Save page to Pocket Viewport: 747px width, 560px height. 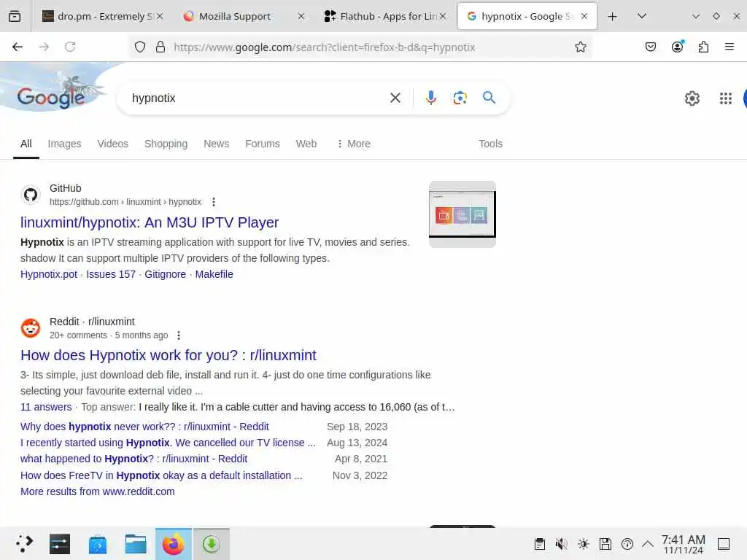click(x=651, y=47)
